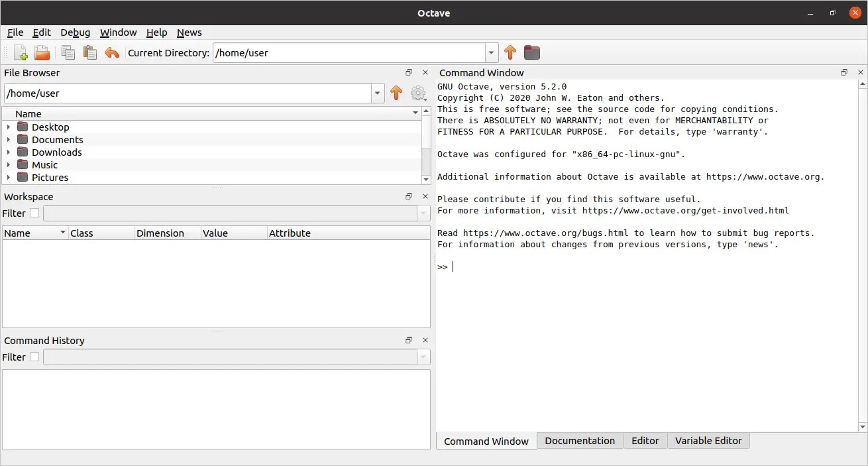Select the Music folder name
This screenshot has height=466, width=868.
(44, 164)
